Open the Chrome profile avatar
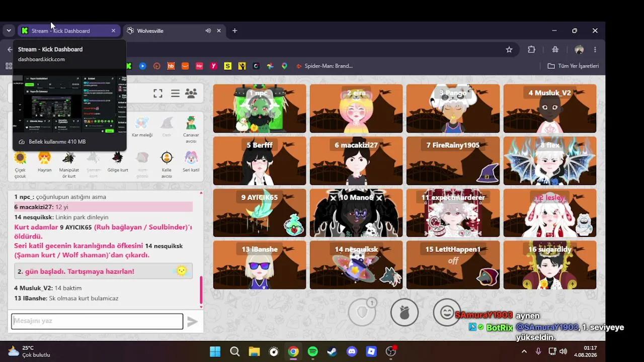Viewport: 644px width, 362px height. click(579, 49)
